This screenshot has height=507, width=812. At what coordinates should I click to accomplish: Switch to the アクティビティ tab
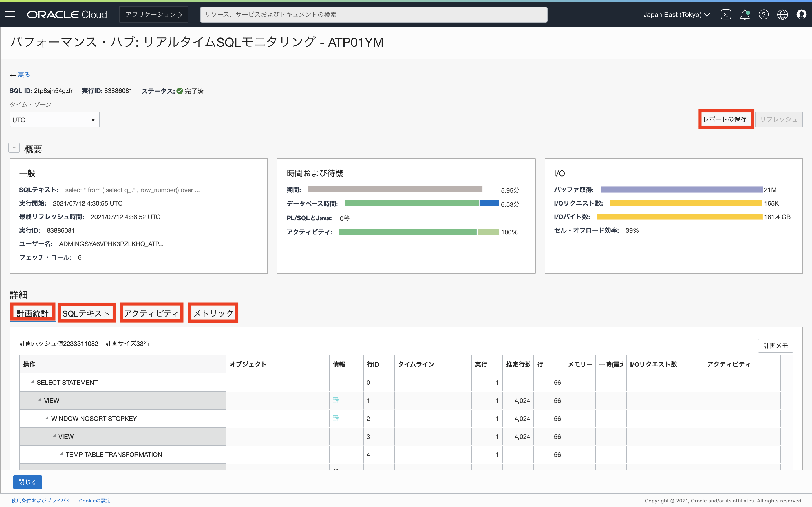click(x=151, y=313)
